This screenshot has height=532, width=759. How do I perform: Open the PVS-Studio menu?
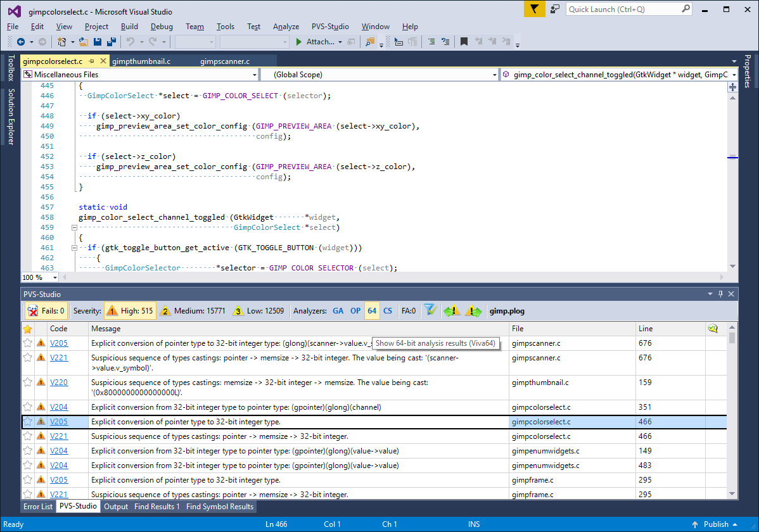(x=329, y=27)
